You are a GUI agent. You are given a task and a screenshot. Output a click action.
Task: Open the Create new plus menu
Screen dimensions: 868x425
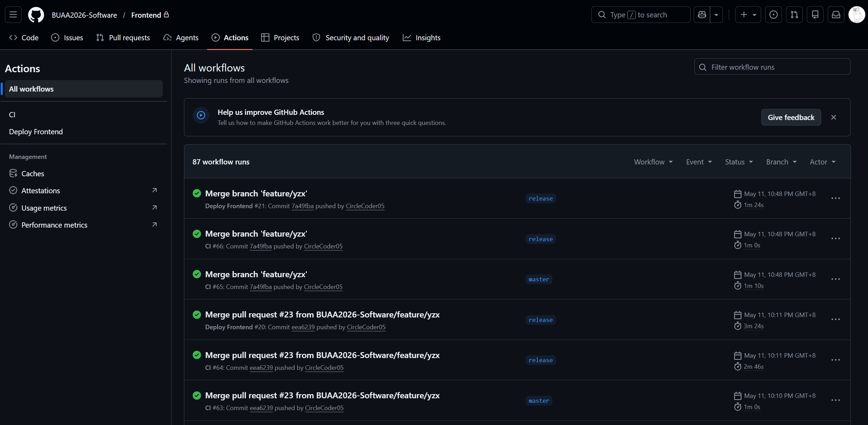click(748, 15)
